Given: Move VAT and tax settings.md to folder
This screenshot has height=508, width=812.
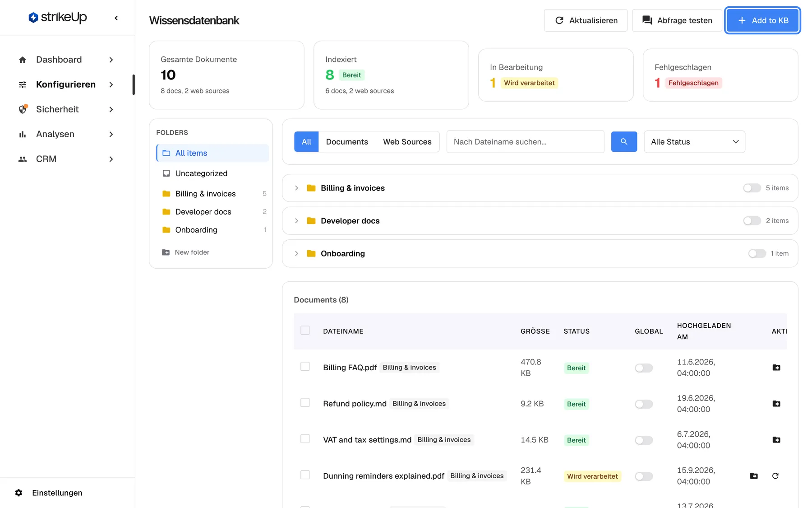Looking at the screenshot, I should [776, 440].
